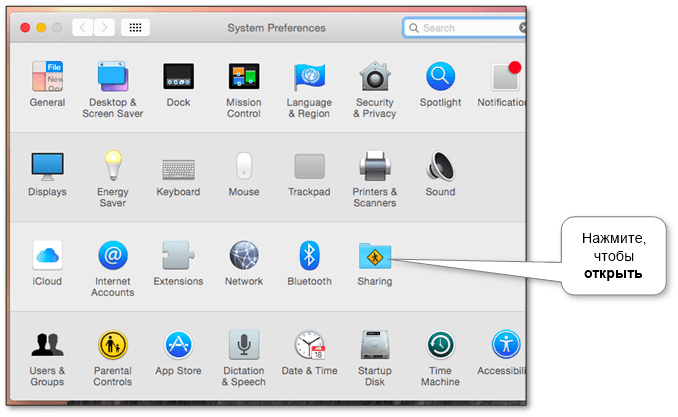Open the iCloud preferences pane
This screenshot has width=678, height=417.
(x=47, y=263)
